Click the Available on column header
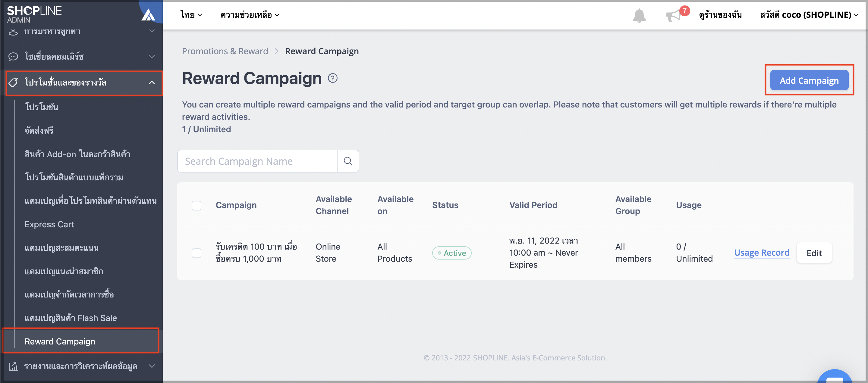 coord(395,205)
